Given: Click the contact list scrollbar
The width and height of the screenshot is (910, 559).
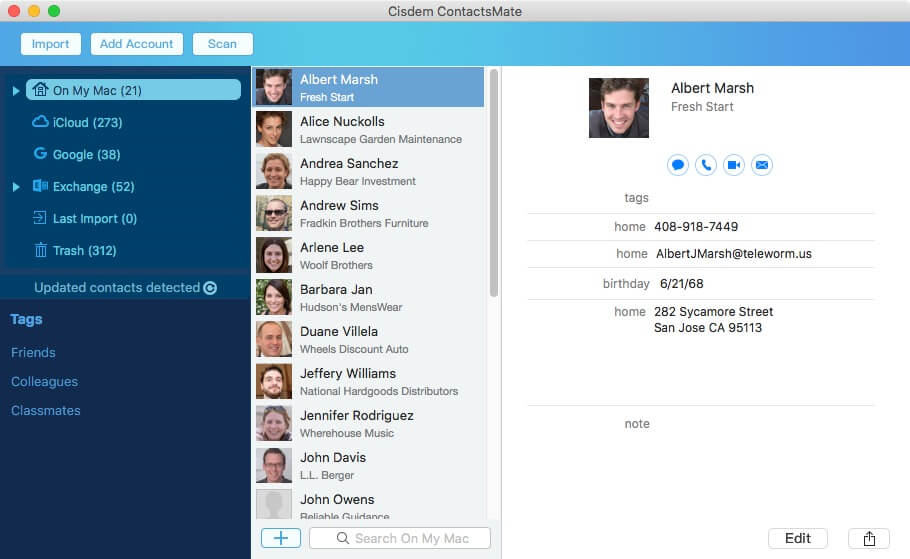Looking at the screenshot, I should click(494, 183).
